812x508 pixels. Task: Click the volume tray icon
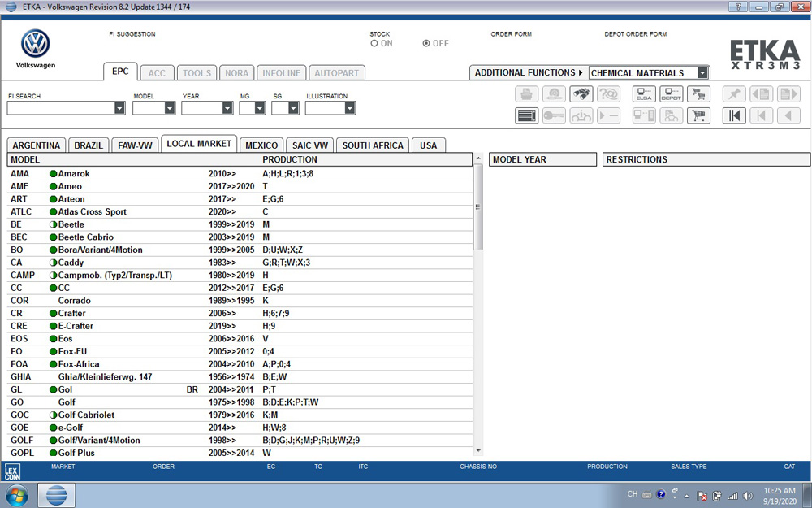coord(748,496)
